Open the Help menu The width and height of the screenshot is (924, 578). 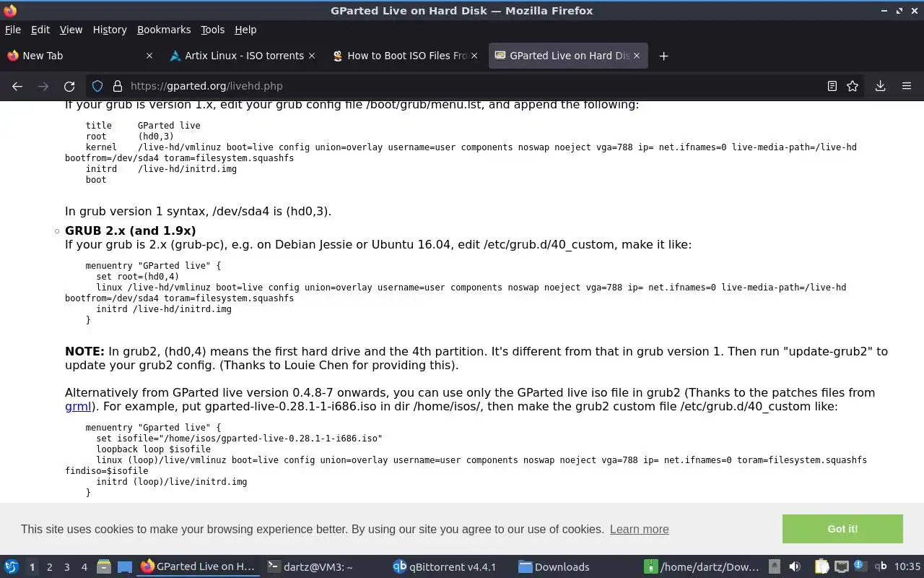tap(245, 30)
